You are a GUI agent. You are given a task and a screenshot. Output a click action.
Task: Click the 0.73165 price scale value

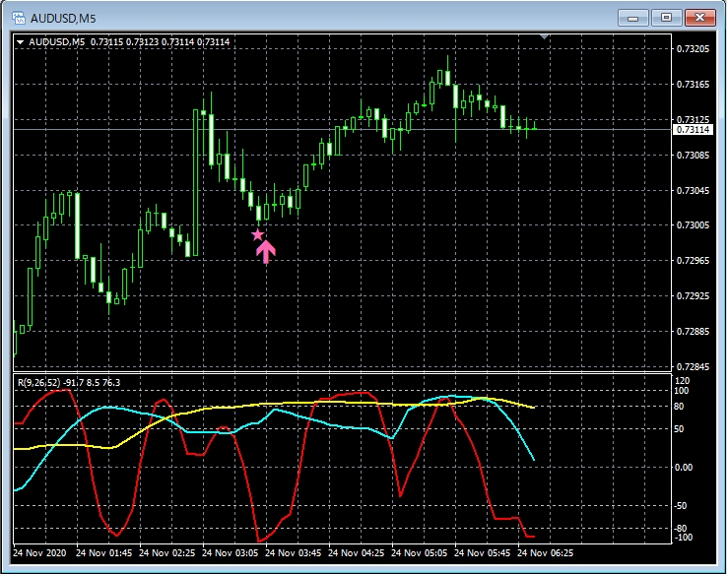coord(694,84)
